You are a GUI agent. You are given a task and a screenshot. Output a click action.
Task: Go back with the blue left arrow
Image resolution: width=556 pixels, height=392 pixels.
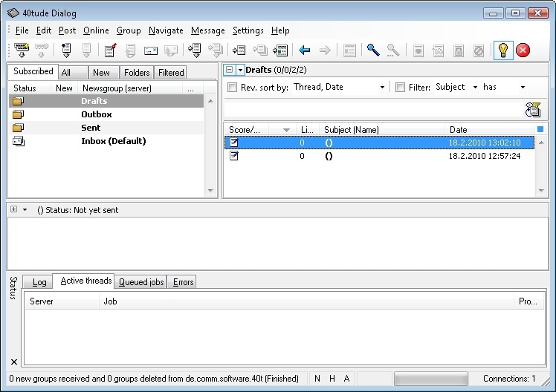coord(305,50)
